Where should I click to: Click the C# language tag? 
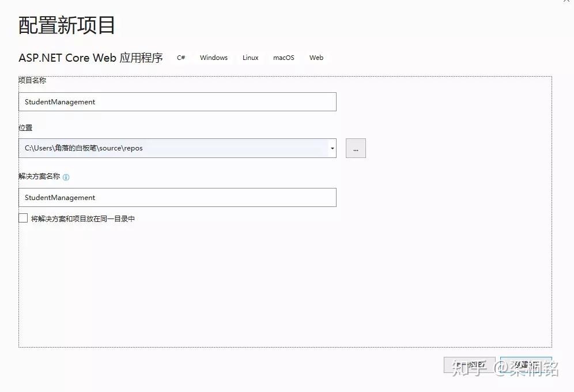[181, 58]
